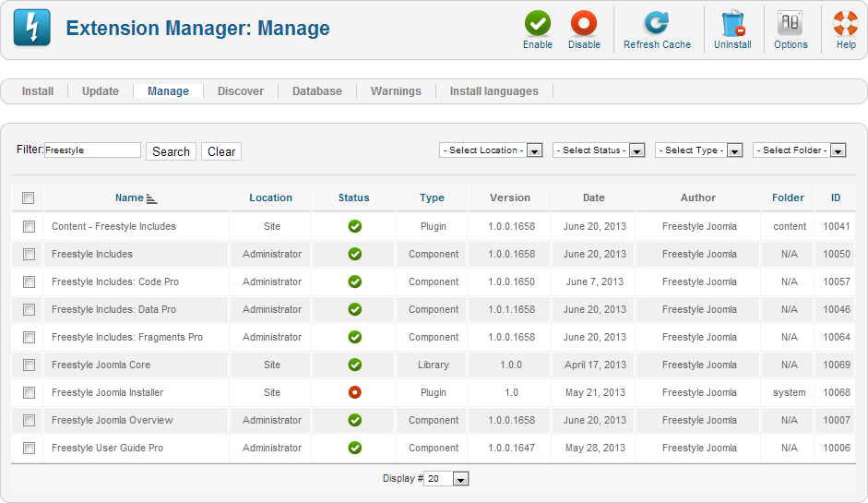Screen dimensions: 868x503
Task: Select checkbox for Freestyle Includes: Data Pro
Action: [29, 310]
